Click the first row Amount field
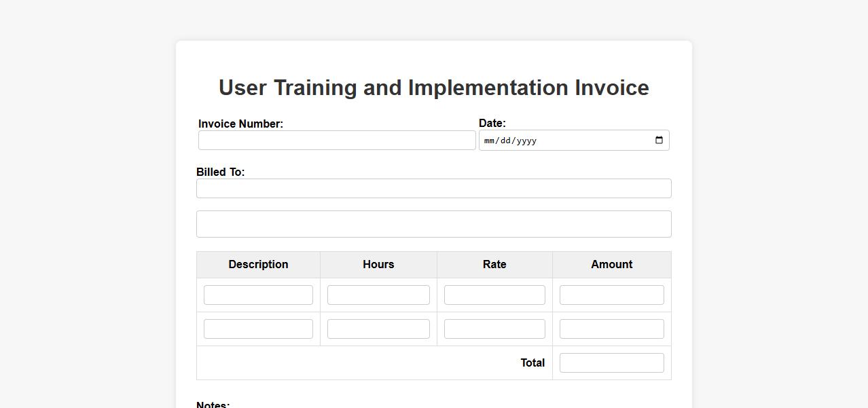The image size is (868, 408). click(x=611, y=295)
